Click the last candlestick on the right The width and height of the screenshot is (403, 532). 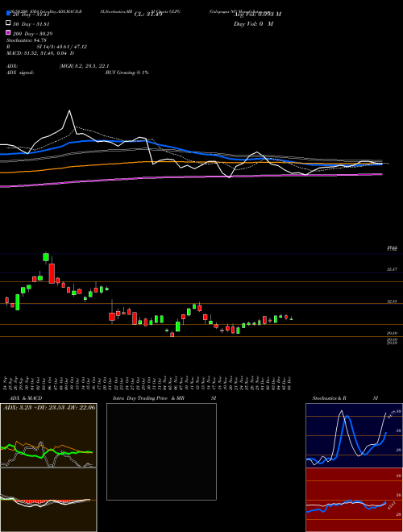tap(291, 319)
